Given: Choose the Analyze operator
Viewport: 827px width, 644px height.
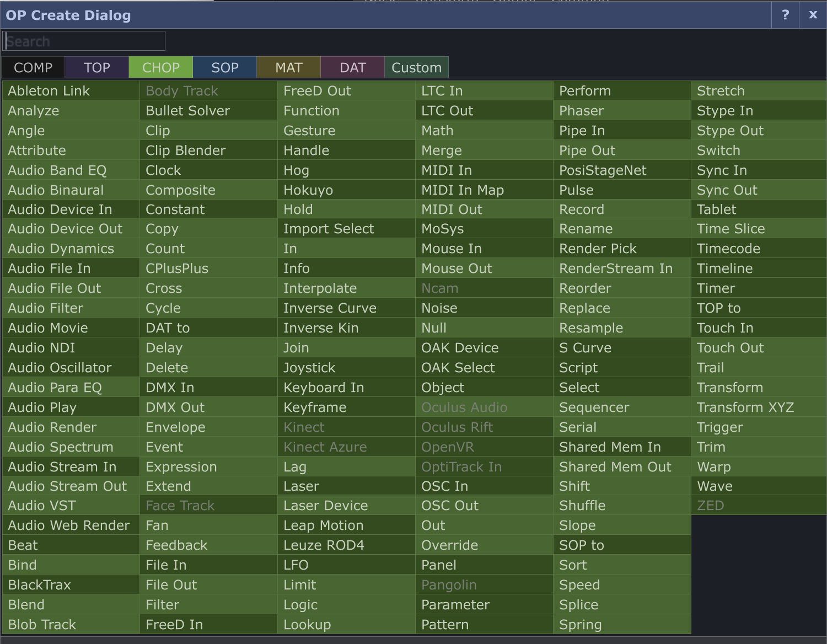Looking at the screenshot, I should 71,111.
